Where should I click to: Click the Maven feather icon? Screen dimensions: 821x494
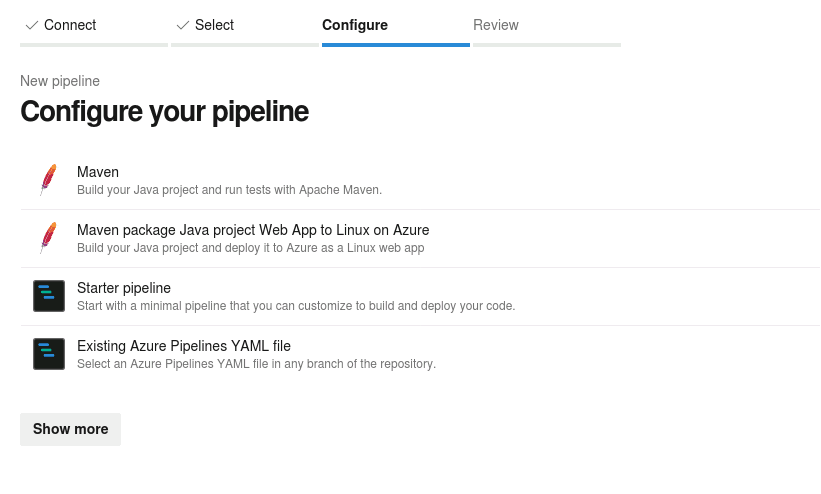click(x=49, y=180)
